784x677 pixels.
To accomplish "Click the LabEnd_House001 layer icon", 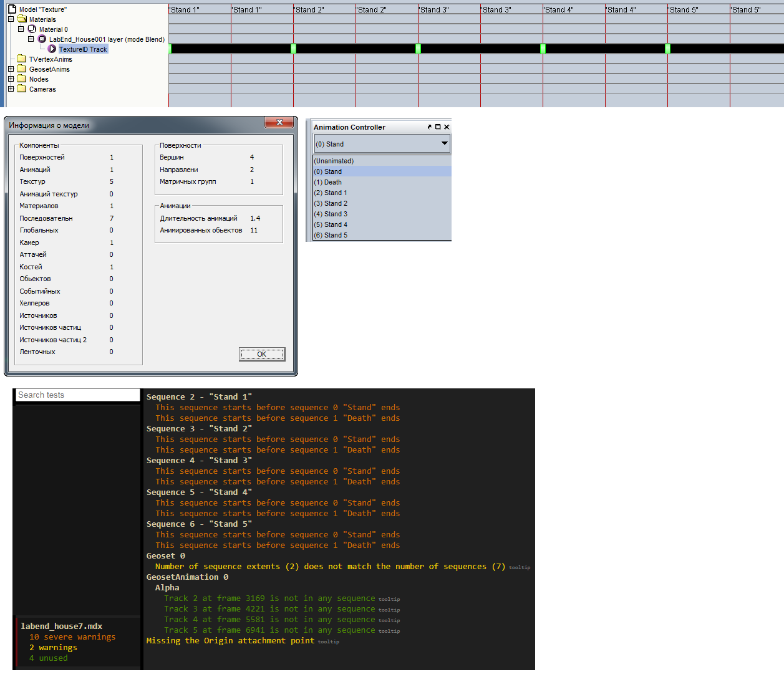I will click(x=42, y=39).
